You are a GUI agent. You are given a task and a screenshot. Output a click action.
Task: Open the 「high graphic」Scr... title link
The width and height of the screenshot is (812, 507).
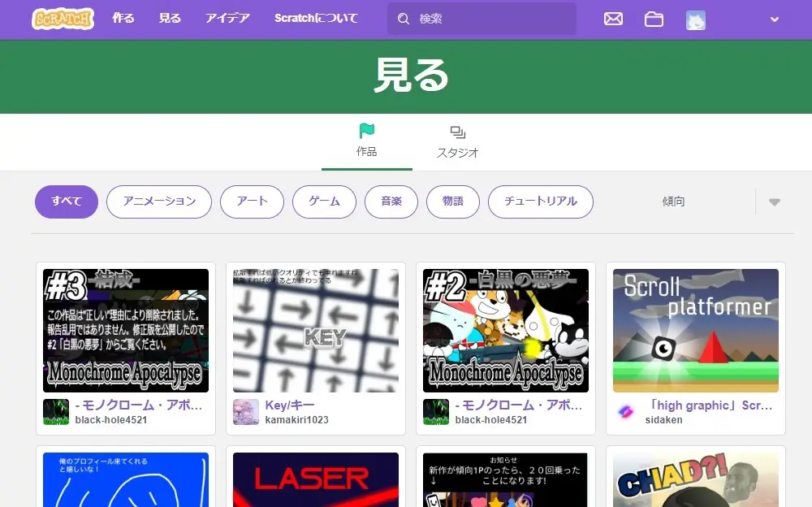[710, 405]
